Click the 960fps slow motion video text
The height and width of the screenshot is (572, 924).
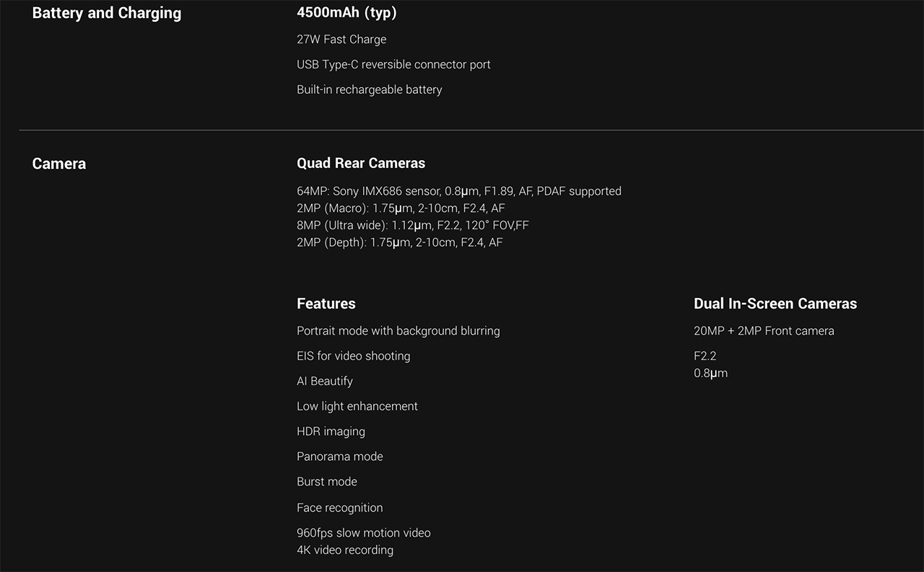[363, 533]
